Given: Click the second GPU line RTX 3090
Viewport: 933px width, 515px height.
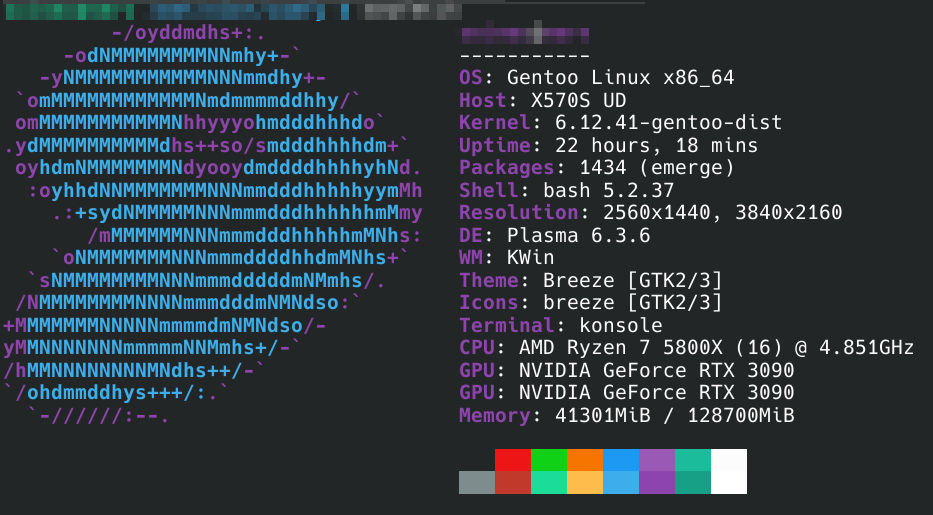Looking at the screenshot, I should [627, 392].
